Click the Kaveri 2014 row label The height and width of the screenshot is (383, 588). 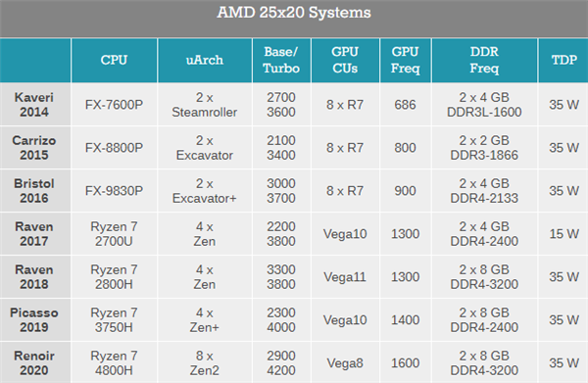pyautogui.click(x=34, y=105)
